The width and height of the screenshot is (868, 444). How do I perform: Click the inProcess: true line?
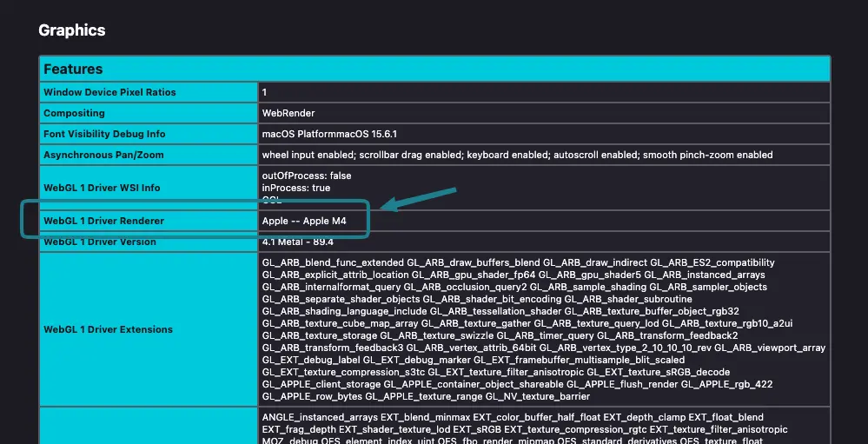296,188
